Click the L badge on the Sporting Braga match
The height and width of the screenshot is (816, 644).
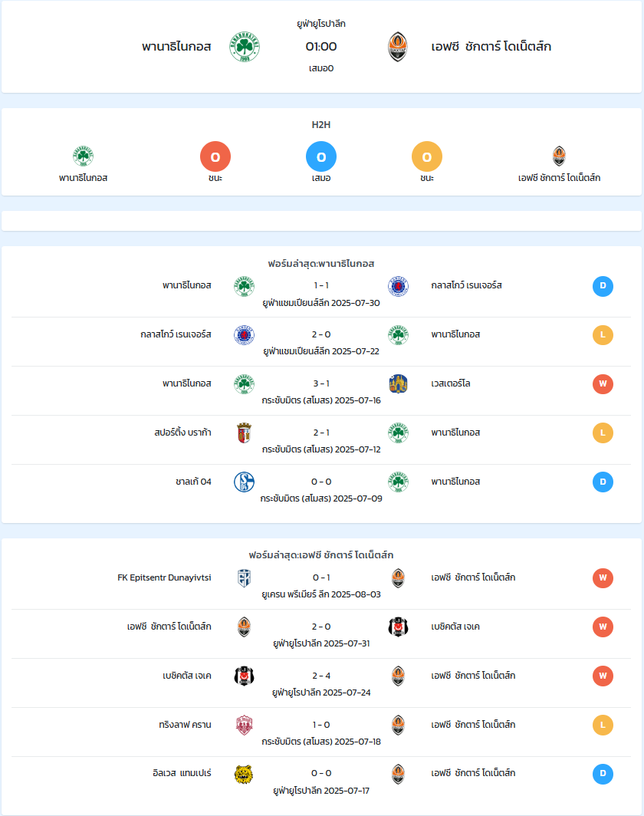point(603,433)
